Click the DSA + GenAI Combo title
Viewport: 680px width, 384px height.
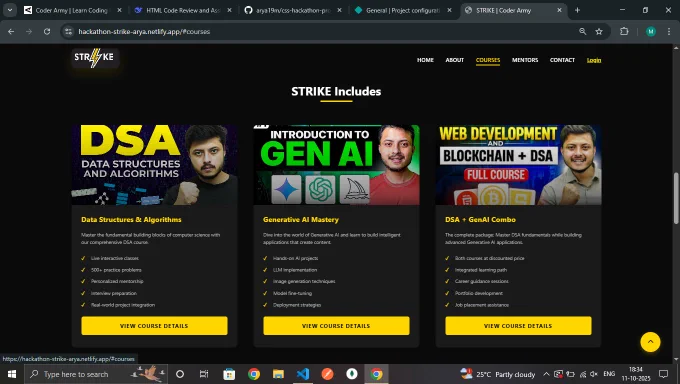tap(480, 220)
